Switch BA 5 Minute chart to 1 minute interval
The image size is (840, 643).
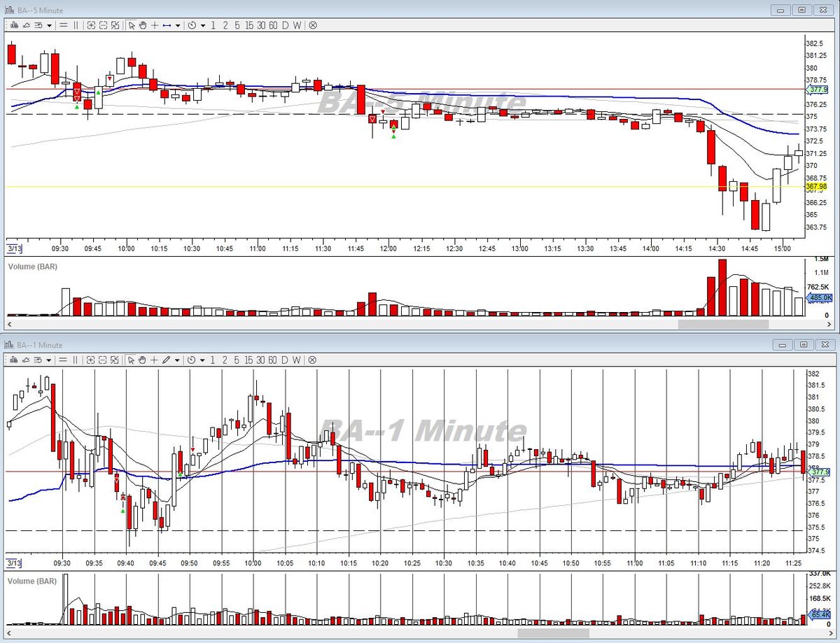click(x=213, y=25)
